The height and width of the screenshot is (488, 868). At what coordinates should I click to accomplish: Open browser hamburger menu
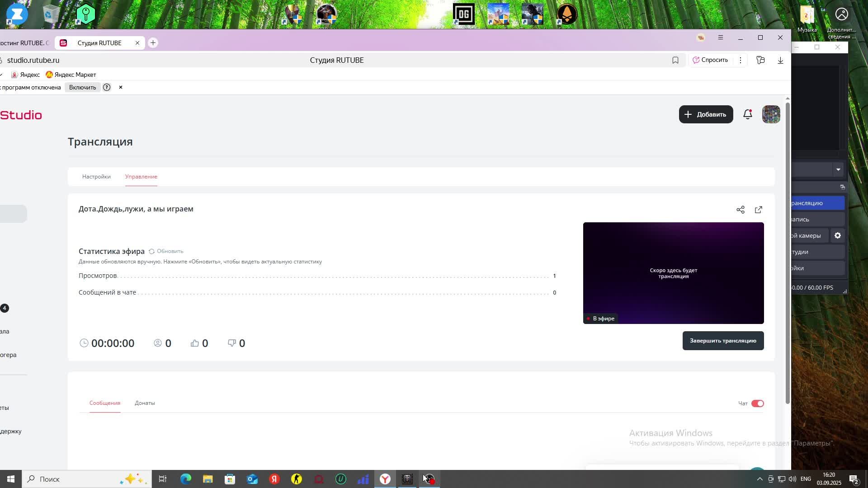[x=721, y=38]
